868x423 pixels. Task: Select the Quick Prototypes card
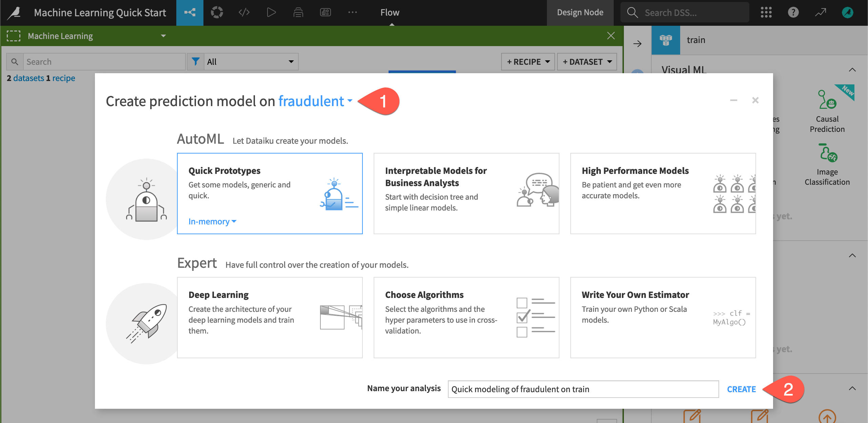[x=270, y=194]
